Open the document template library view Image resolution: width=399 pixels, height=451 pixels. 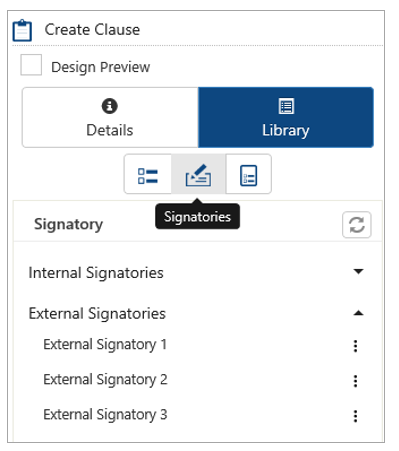click(249, 174)
